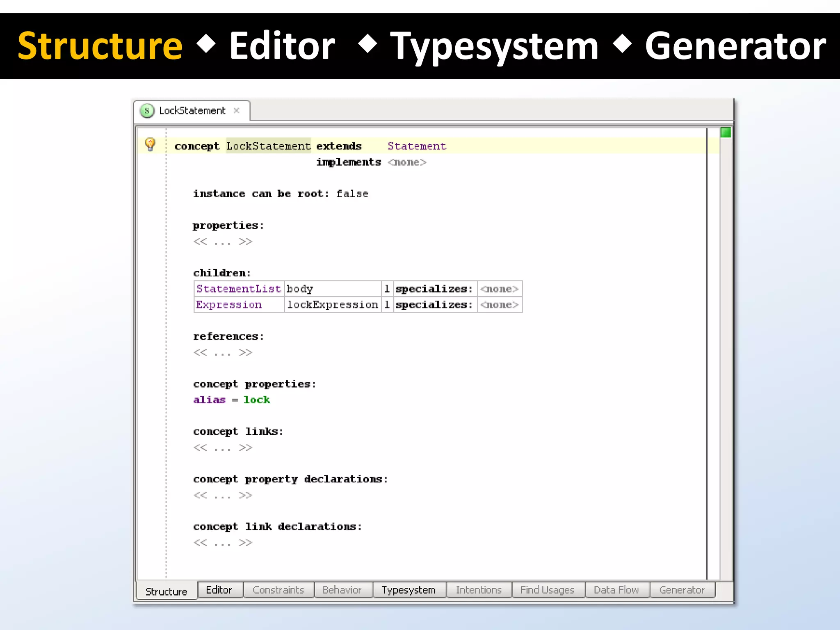Click the intention lightbulb icon
The image size is (840, 630).
tap(150, 144)
